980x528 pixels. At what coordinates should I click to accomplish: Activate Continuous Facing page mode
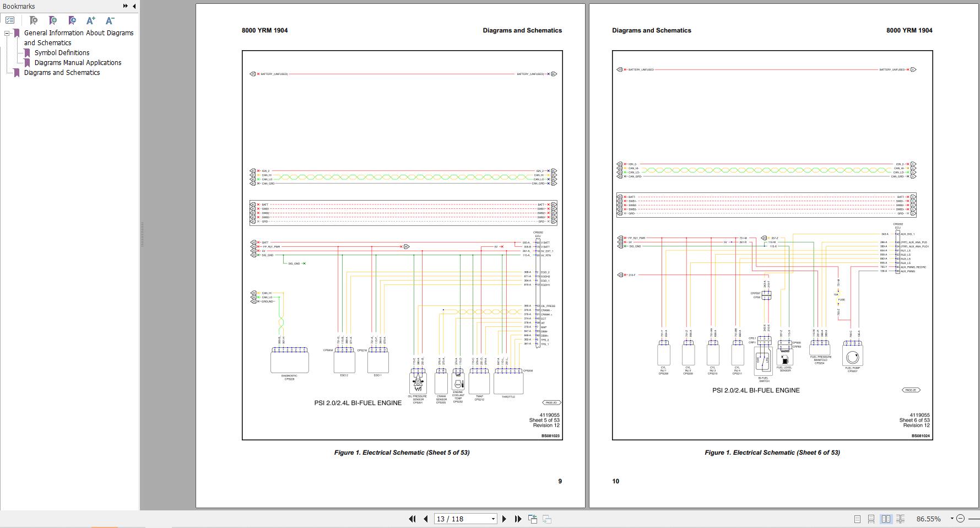[900, 519]
